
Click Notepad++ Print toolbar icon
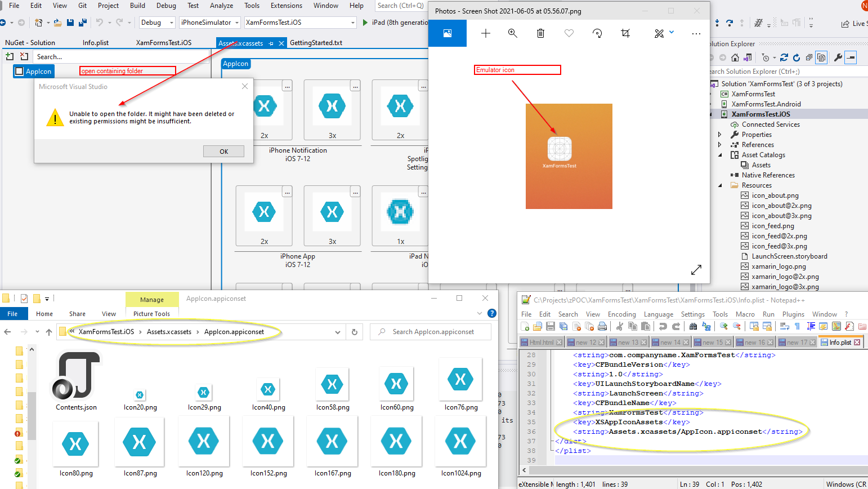[x=602, y=326]
